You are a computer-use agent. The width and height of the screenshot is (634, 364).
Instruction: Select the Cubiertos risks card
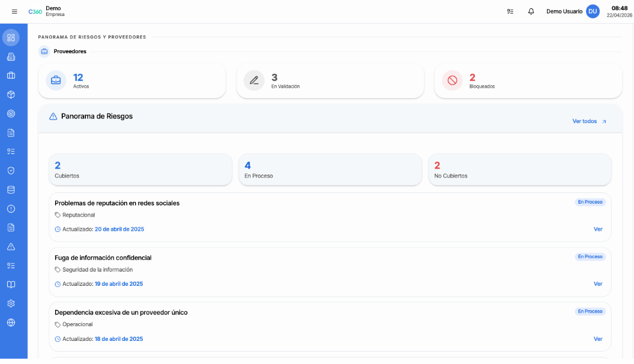[x=140, y=170]
